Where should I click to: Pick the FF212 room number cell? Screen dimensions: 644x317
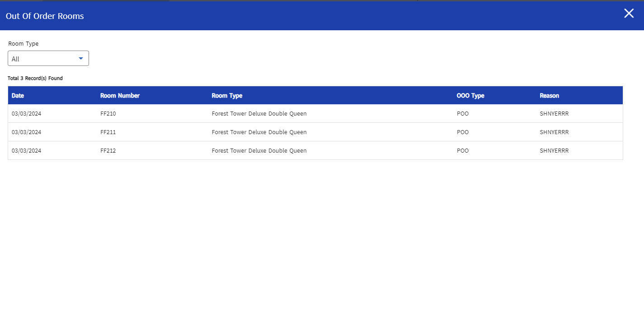point(108,151)
